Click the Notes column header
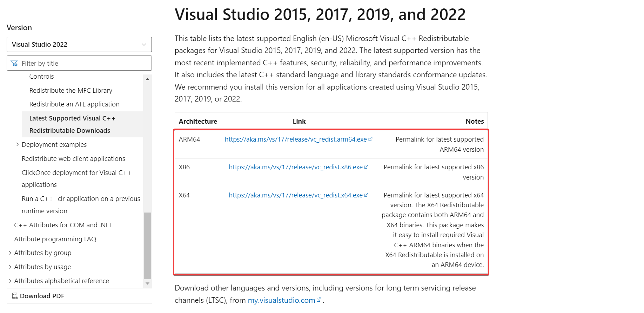This screenshot has width=644, height=313. pos(475,122)
